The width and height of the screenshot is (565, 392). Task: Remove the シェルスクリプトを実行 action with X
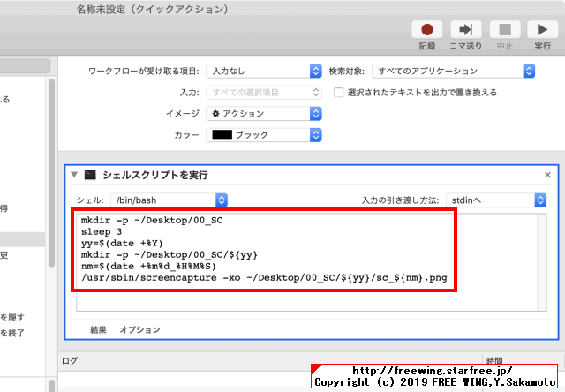tap(547, 175)
